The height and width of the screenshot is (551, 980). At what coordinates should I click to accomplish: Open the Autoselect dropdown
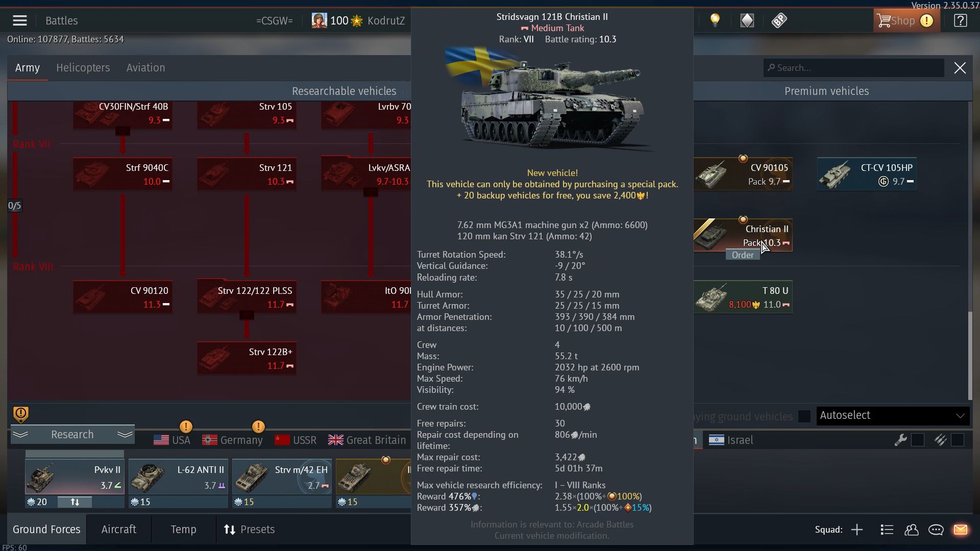(x=893, y=415)
